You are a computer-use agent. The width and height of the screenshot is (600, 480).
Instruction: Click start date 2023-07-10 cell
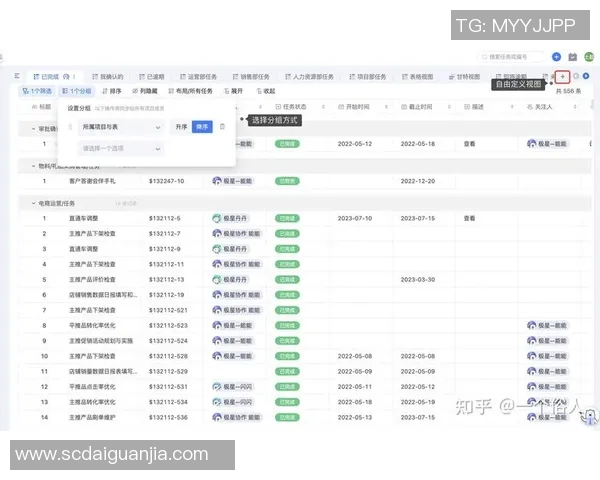(x=355, y=218)
